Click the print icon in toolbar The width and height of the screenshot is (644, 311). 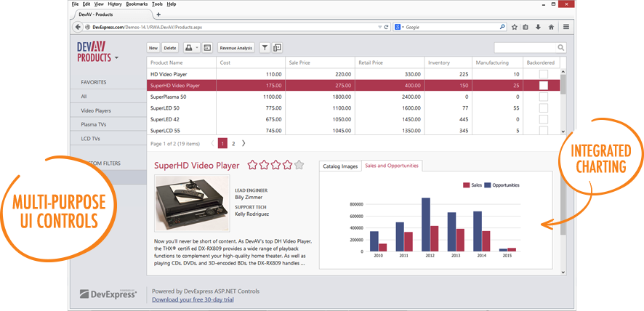188,48
